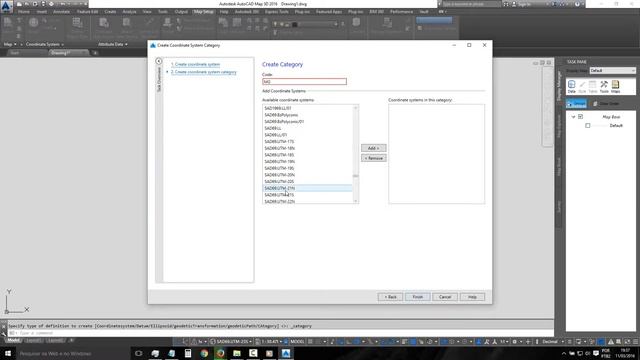640x360 pixels.
Task: Select SAD69.UTM-17S in the list
Action: [308, 142]
